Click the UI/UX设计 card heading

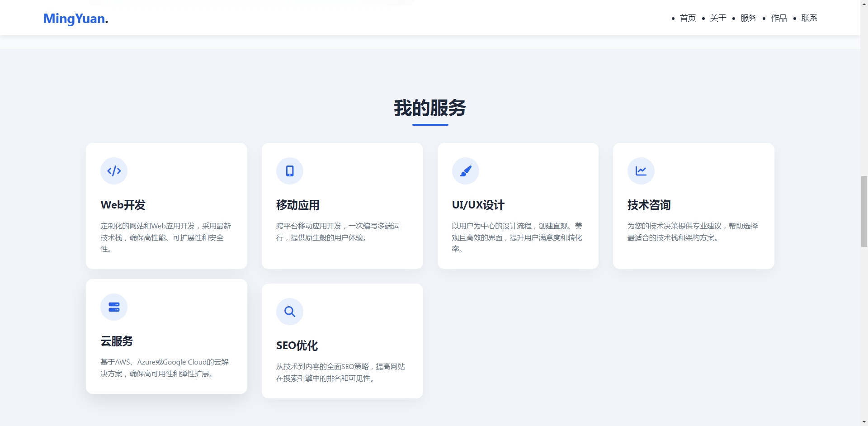click(478, 205)
